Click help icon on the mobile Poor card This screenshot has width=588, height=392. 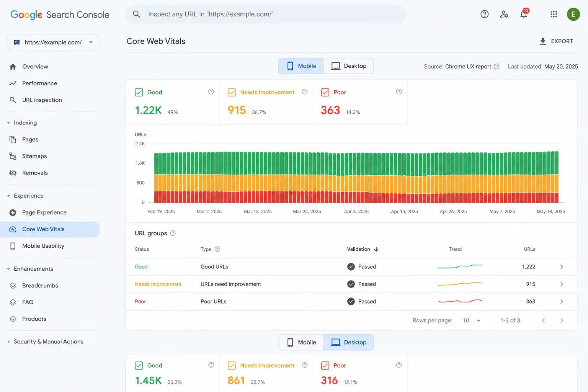[399, 91]
